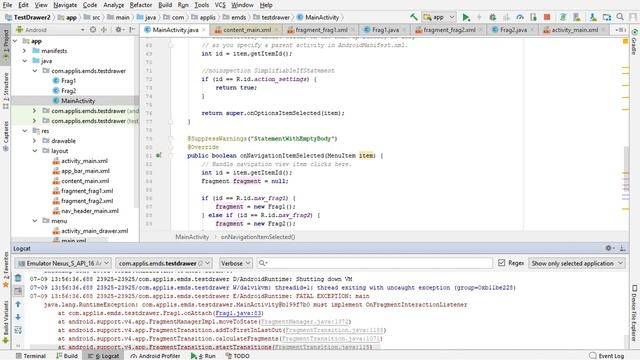This screenshot has height=360, width=640.
Task: Switch to fragment_frag2.xml tab
Action: tap(449, 30)
